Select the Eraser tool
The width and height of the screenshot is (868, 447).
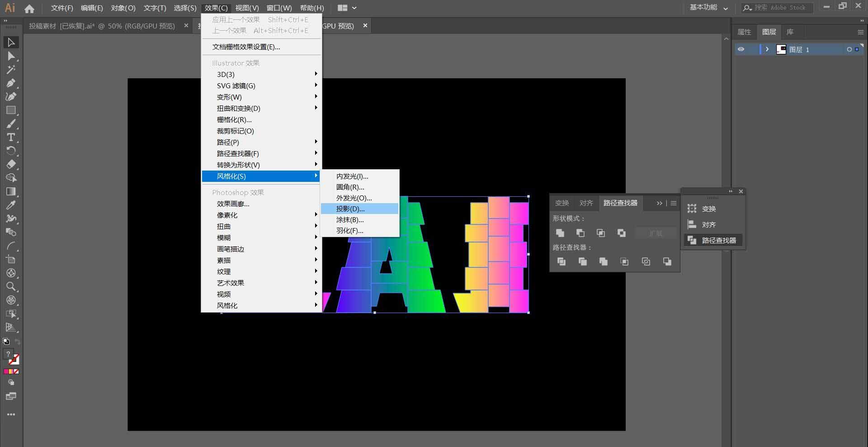click(x=11, y=164)
